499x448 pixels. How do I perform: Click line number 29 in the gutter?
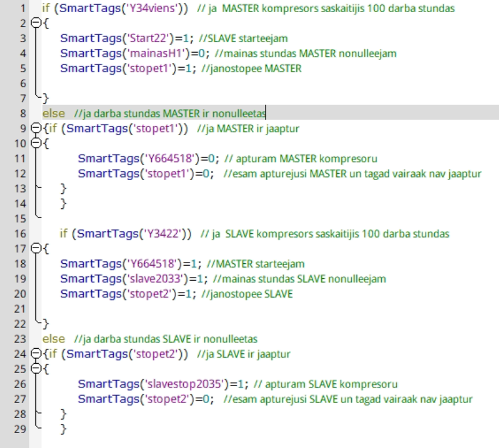tap(20, 428)
